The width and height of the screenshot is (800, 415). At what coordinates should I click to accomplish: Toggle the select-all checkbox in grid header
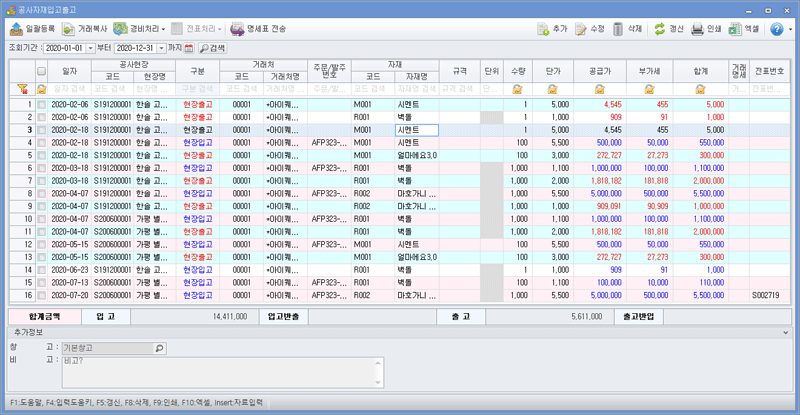tap(41, 72)
